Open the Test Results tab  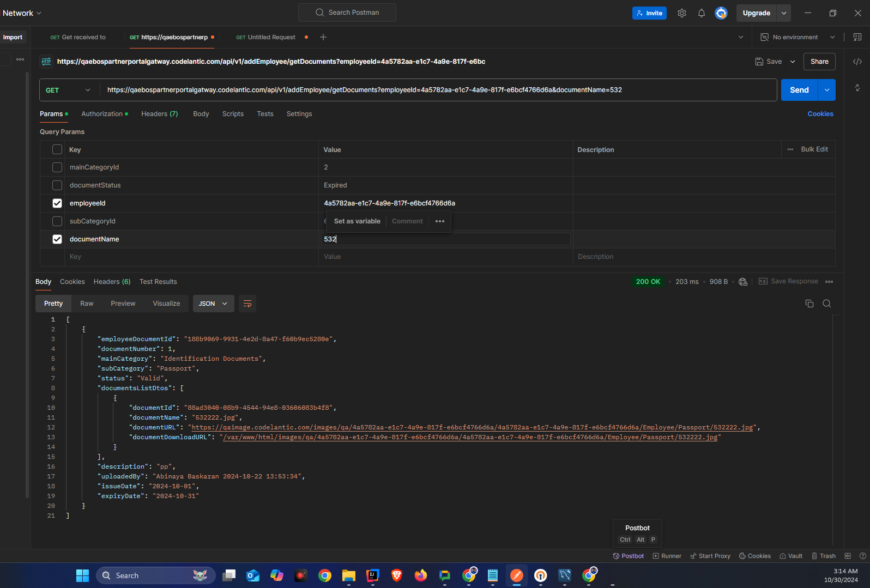[158, 282]
